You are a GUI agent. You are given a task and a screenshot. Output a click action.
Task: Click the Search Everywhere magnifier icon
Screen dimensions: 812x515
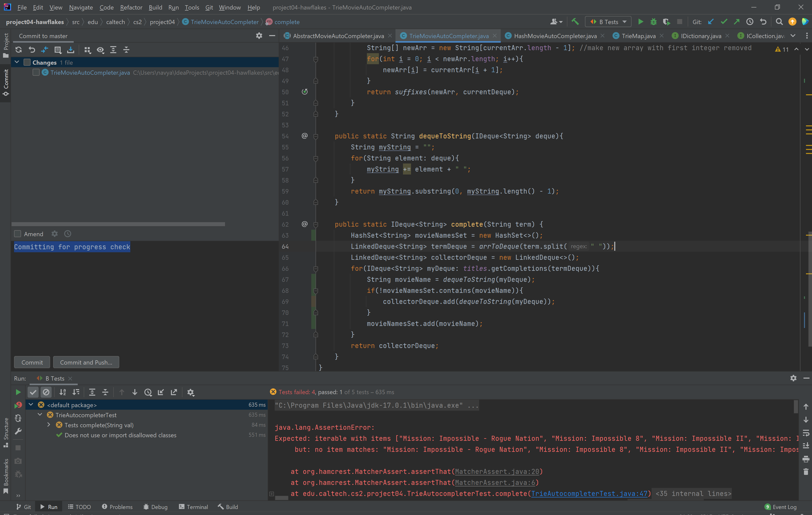coord(779,22)
